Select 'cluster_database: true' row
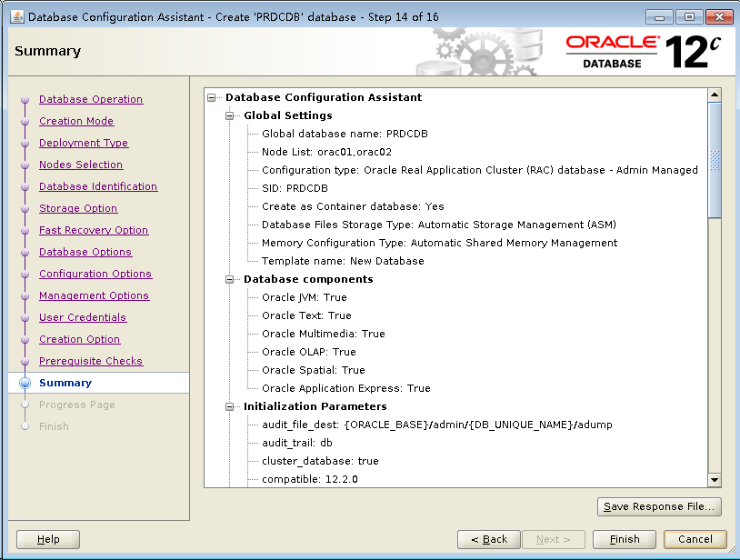Image resolution: width=740 pixels, height=560 pixels. 320,461
